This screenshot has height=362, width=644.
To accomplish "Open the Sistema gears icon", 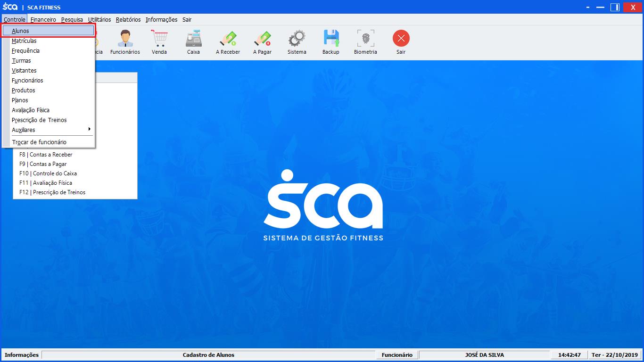I will pyautogui.click(x=297, y=42).
